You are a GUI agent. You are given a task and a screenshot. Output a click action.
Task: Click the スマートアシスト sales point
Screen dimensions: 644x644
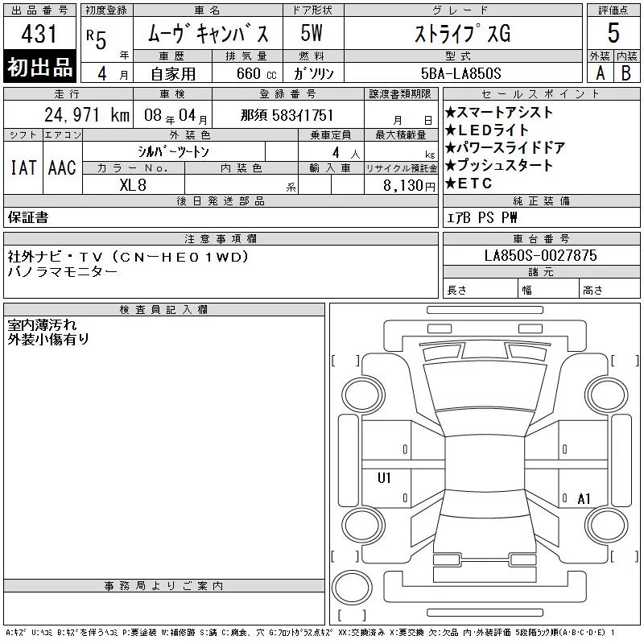(x=499, y=112)
